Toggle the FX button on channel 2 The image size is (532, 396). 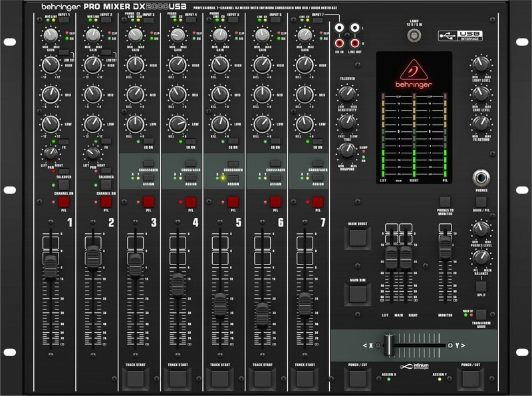[106, 142]
